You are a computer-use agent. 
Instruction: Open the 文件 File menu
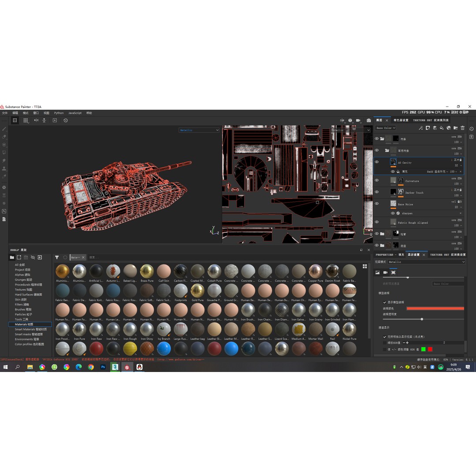(x=5, y=113)
